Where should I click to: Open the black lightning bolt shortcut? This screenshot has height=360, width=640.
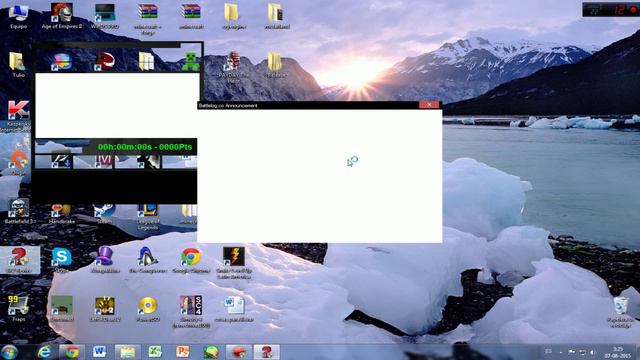(x=234, y=262)
